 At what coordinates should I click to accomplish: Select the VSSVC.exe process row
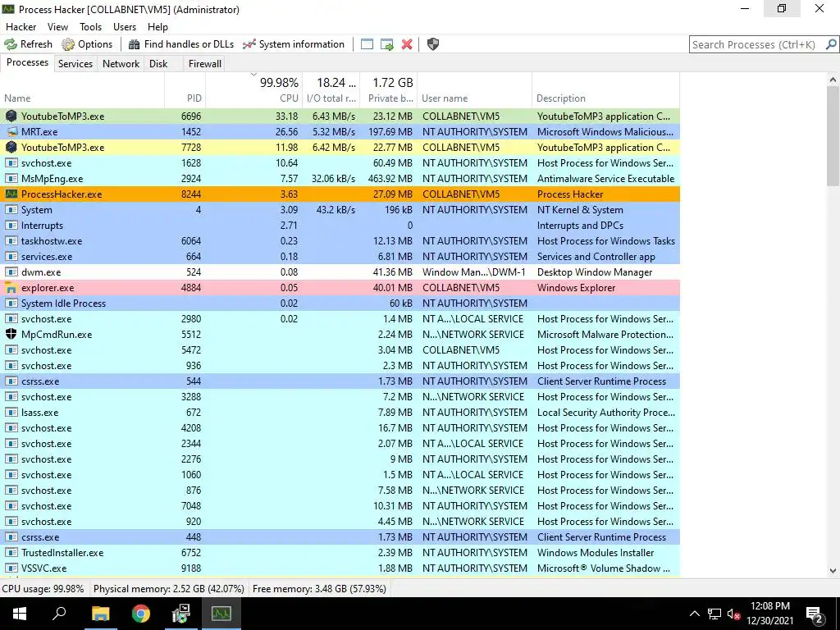click(340, 568)
